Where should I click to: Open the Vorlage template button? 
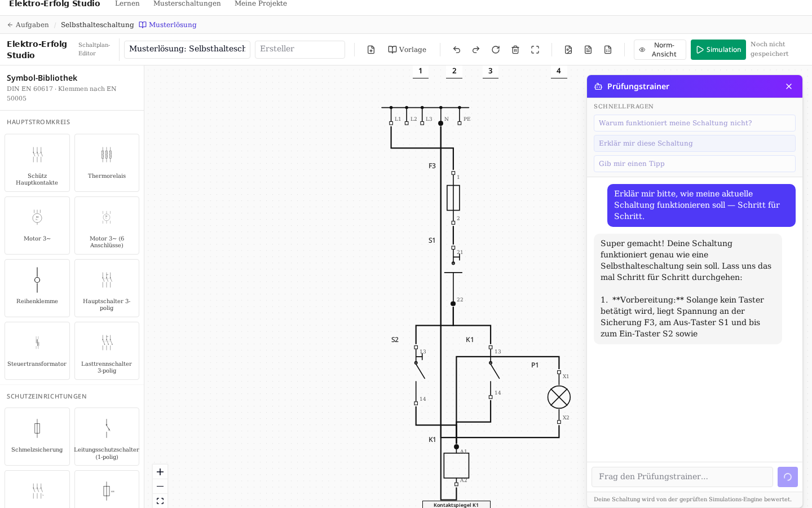407,50
